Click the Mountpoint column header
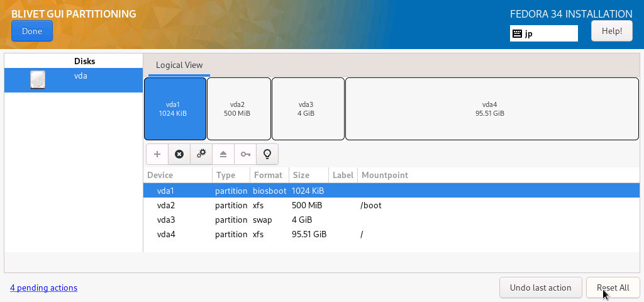644x302 pixels. pyautogui.click(x=499, y=175)
